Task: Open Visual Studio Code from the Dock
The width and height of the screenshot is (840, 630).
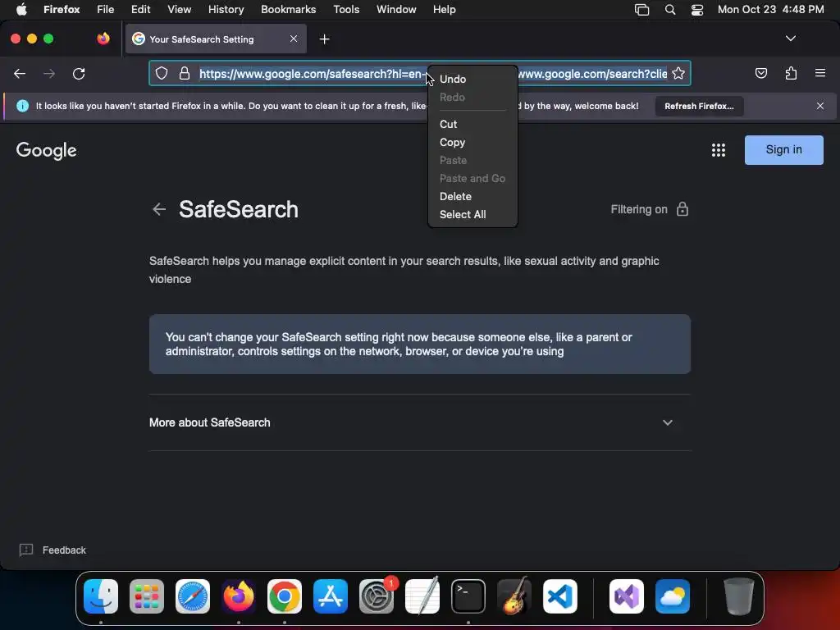Action: (x=559, y=596)
